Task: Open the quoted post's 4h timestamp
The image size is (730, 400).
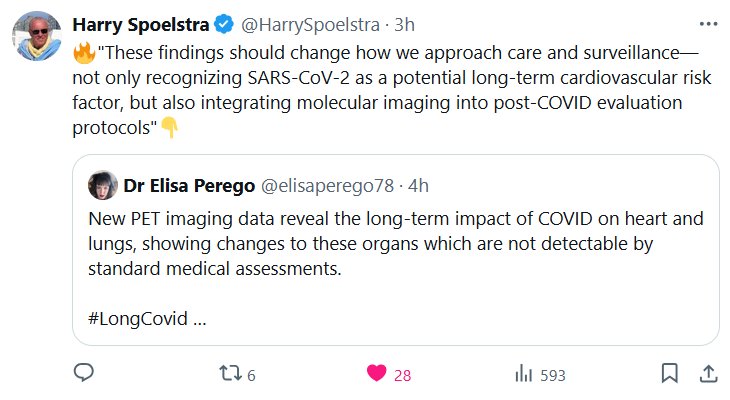Action: tap(418, 185)
